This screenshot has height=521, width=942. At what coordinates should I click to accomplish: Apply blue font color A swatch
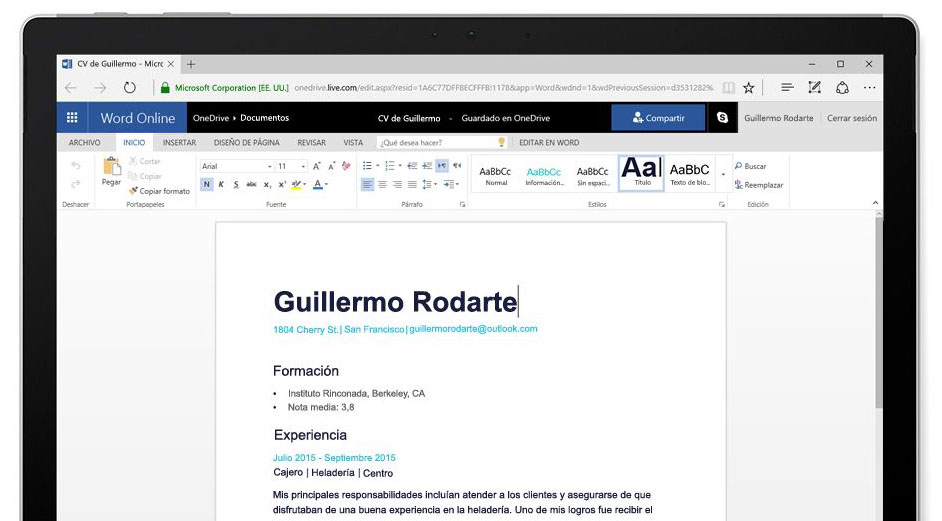(x=318, y=184)
